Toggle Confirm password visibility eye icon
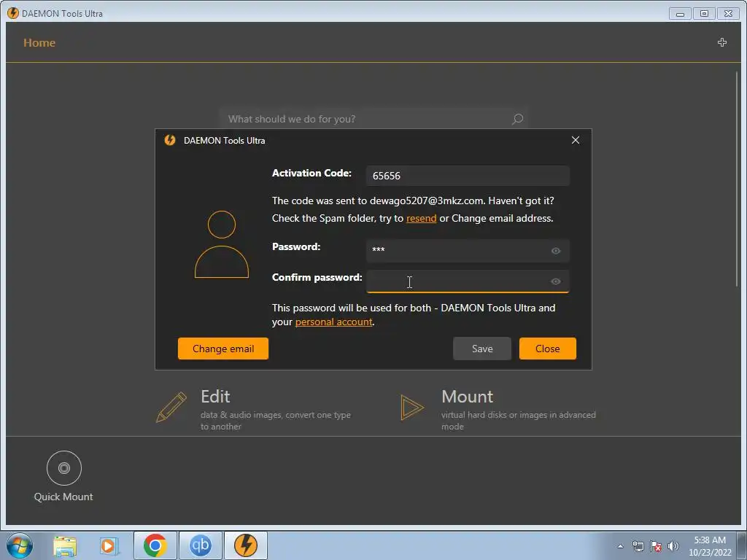The height and width of the screenshot is (560, 747). point(555,281)
